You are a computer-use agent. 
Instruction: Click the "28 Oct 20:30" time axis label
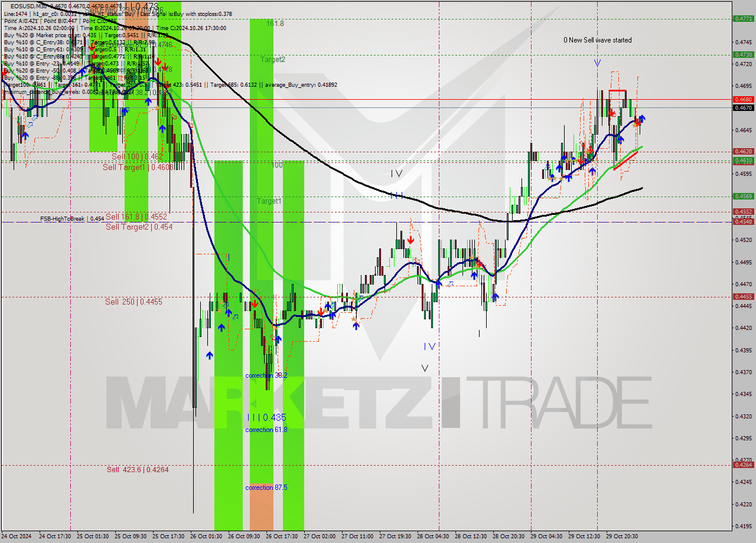coord(509,537)
